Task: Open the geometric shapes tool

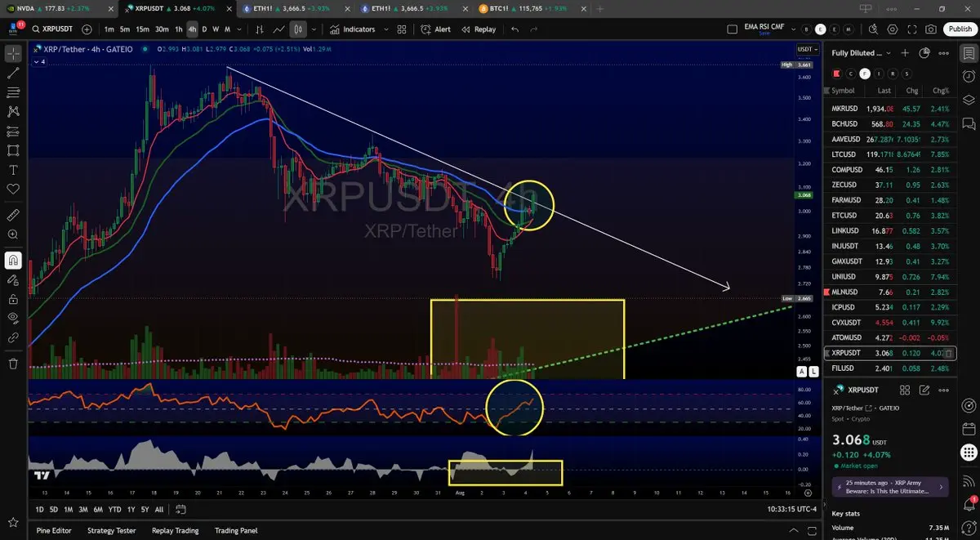Action: [x=13, y=150]
